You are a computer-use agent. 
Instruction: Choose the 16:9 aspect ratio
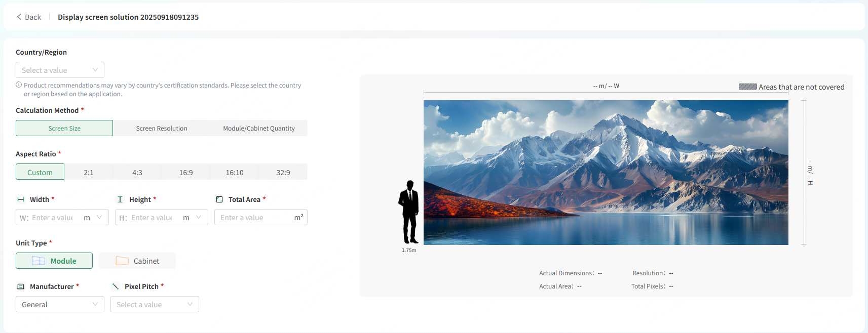click(186, 172)
